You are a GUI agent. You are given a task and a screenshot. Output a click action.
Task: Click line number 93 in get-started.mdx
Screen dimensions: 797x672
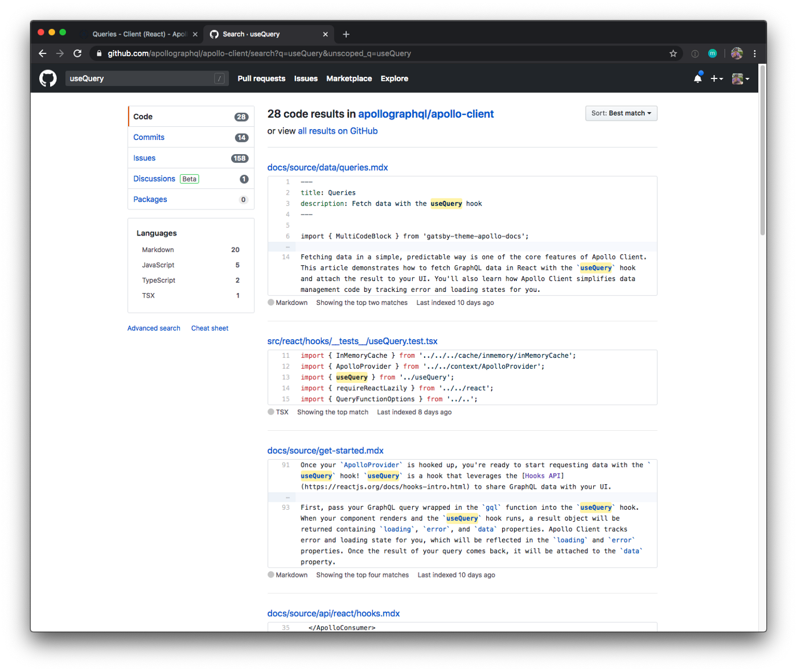click(286, 508)
